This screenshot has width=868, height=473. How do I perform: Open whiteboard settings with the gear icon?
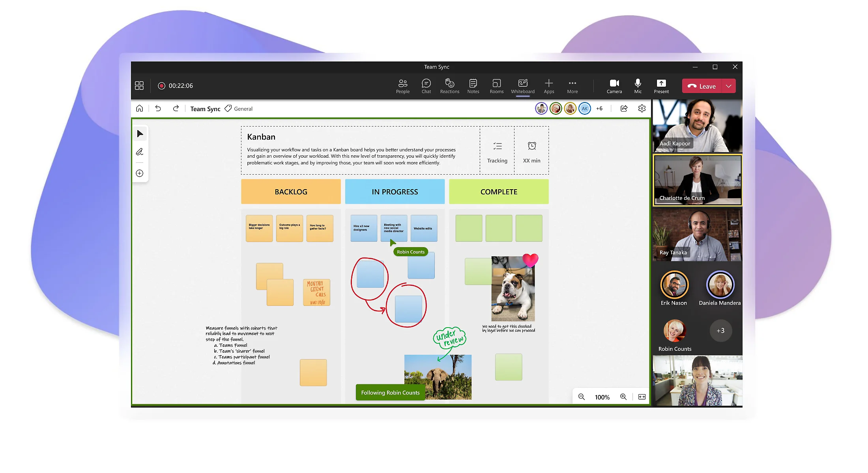tap(642, 108)
